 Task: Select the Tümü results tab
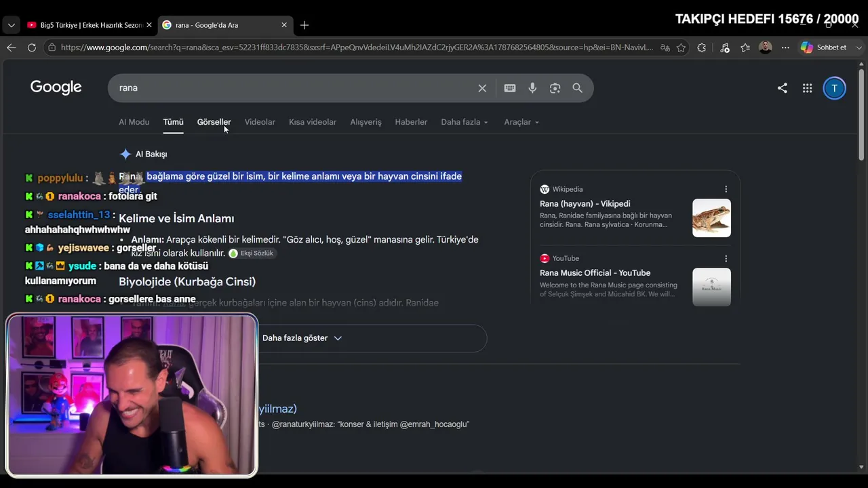pos(173,122)
